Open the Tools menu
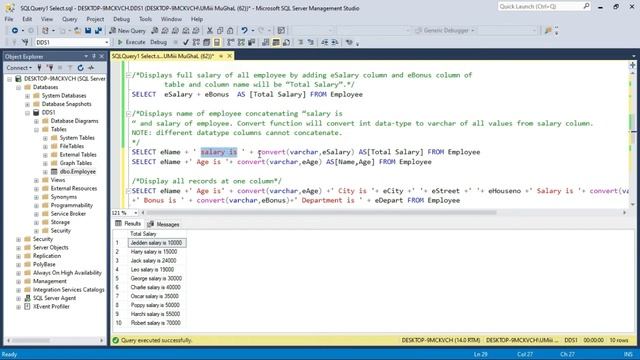Image resolution: width=640 pixels, height=360 pixels. click(x=145, y=19)
